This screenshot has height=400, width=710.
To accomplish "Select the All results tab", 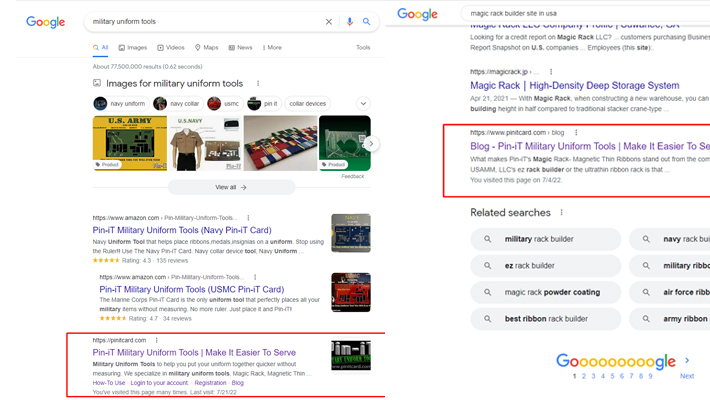I will tap(101, 48).
